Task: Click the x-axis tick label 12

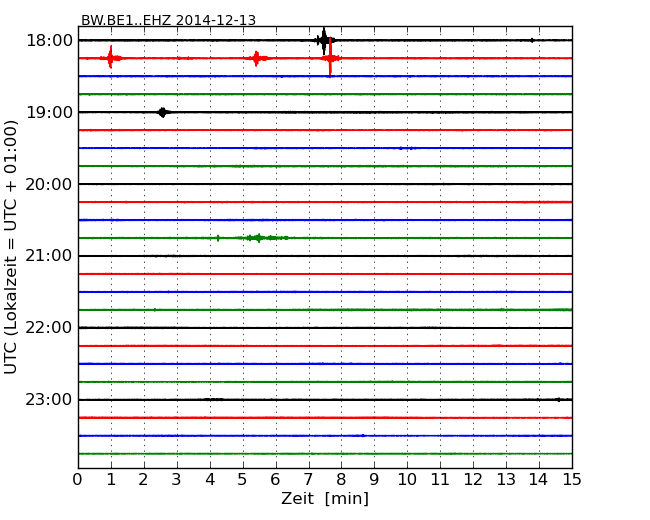Action: click(x=473, y=480)
